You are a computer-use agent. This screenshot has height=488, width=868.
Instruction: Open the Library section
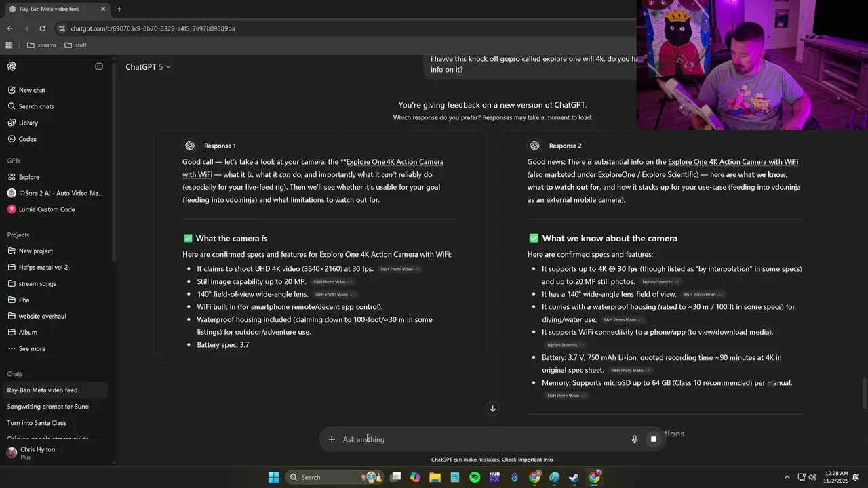(x=28, y=123)
